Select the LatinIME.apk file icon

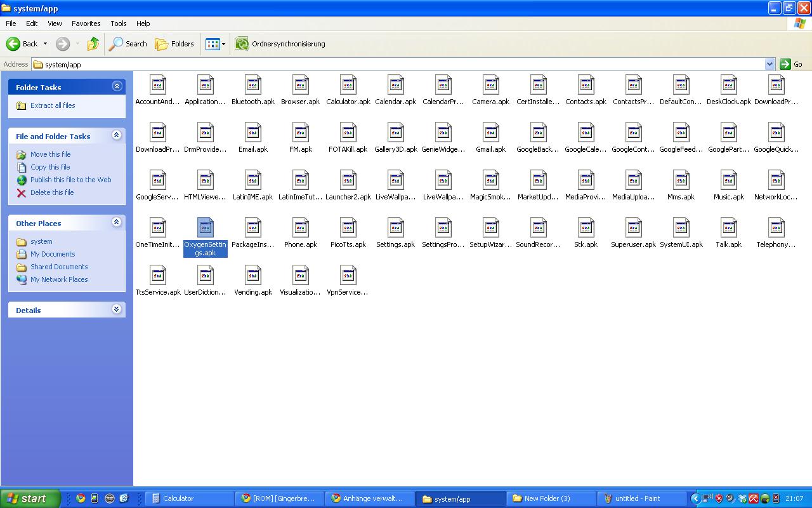tap(253, 180)
